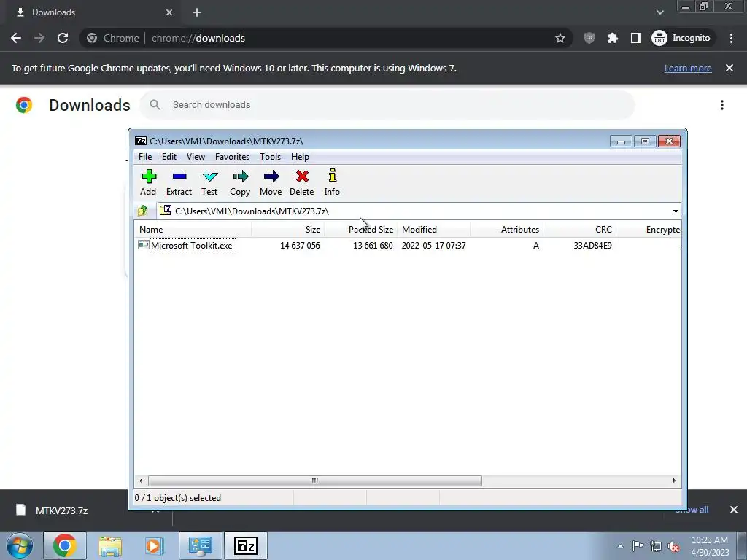Open tab search chevron in Chrome

click(659, 12)
